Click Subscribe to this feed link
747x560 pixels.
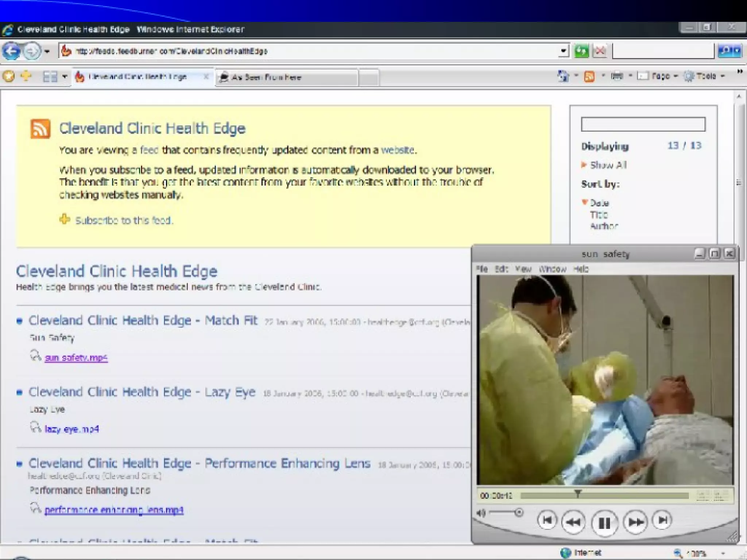click(x=124, y=221)
